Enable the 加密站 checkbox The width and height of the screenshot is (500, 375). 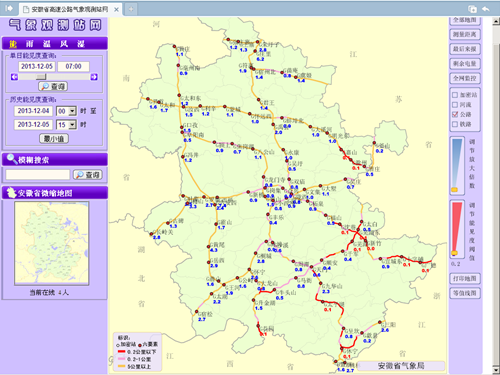coord(455,95)
